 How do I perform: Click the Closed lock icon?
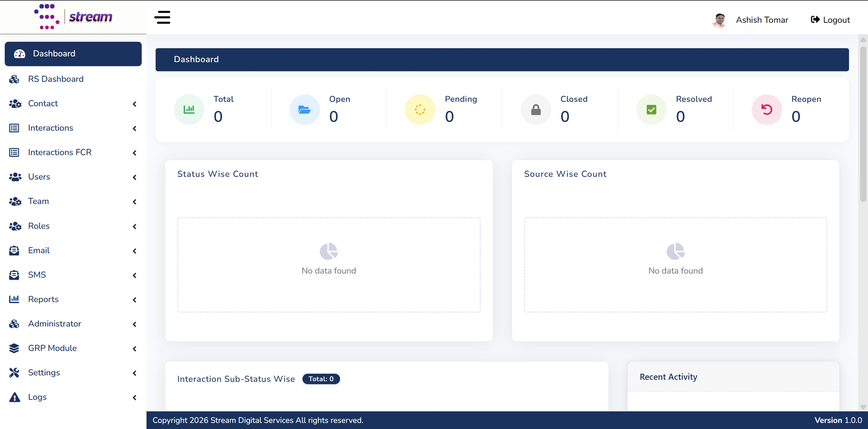pyautogui.click(x=536, y=110)
